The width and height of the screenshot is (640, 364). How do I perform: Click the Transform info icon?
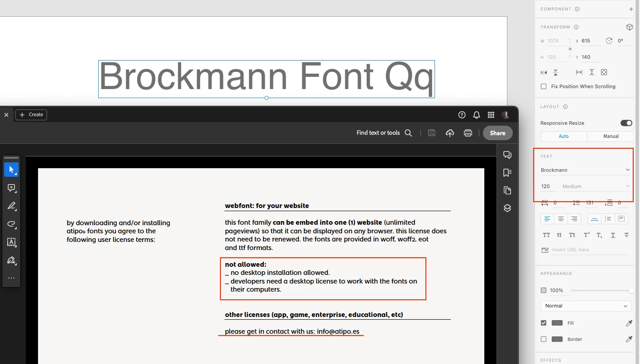576,27
